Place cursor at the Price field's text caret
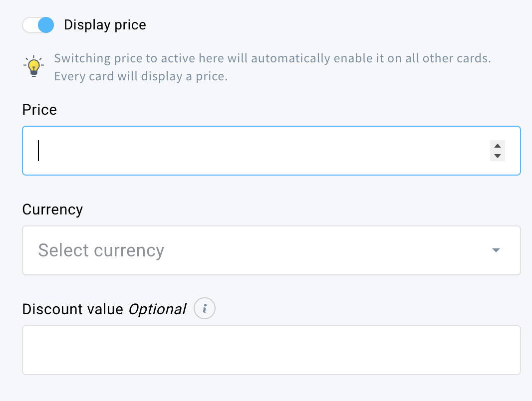Image resolution: width=532 pixels, height=401 pixels. point(38,151)
